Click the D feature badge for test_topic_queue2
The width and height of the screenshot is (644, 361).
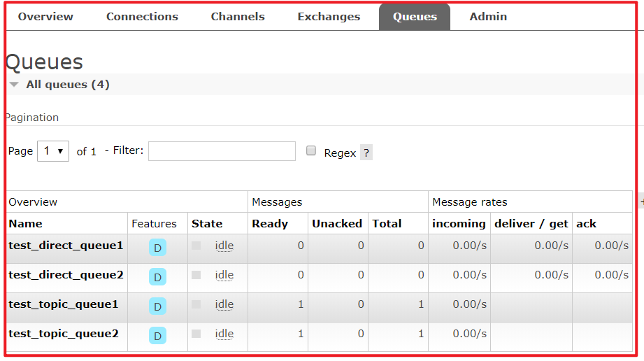pyautogui.click(x=157, y=336)
